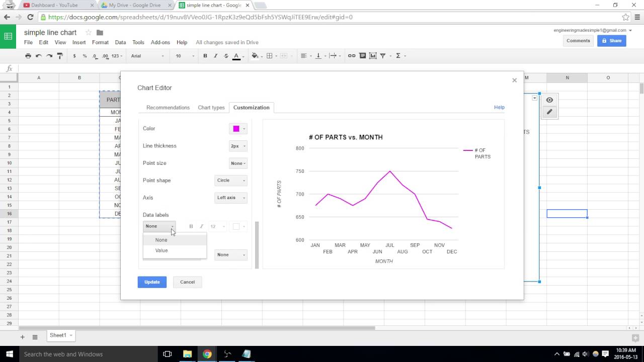Click the blue Share button
This screenshot has width=644, height=362.
pos(612,41)
